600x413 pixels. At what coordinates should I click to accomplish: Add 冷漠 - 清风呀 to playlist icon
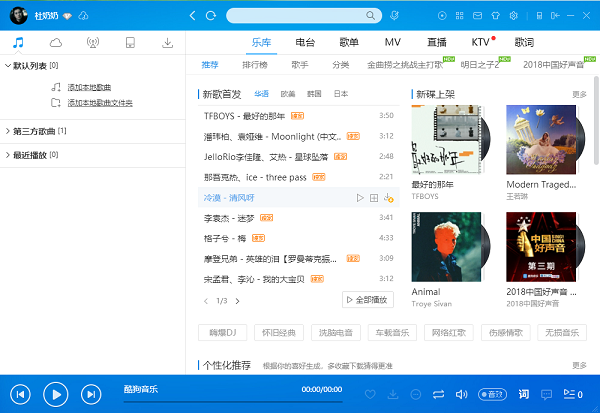coord(374,198)
